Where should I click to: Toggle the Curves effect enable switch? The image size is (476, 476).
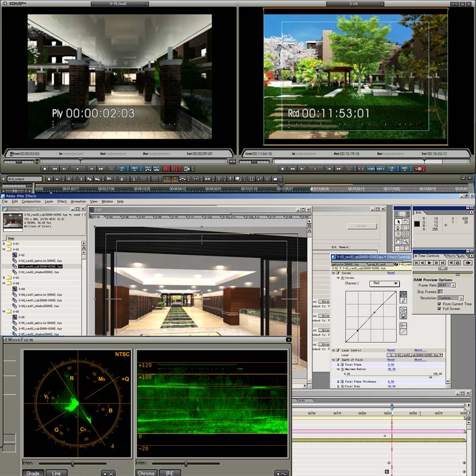338,273
